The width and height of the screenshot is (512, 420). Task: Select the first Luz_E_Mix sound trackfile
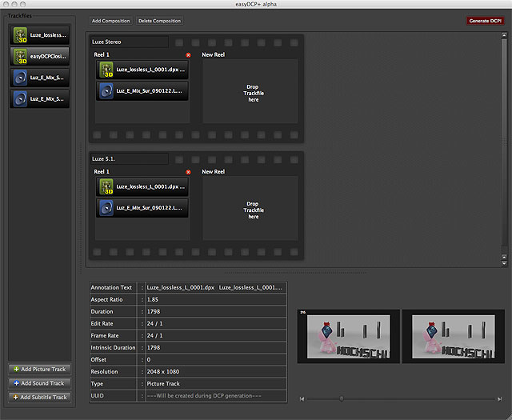click(x=38, y=78)
